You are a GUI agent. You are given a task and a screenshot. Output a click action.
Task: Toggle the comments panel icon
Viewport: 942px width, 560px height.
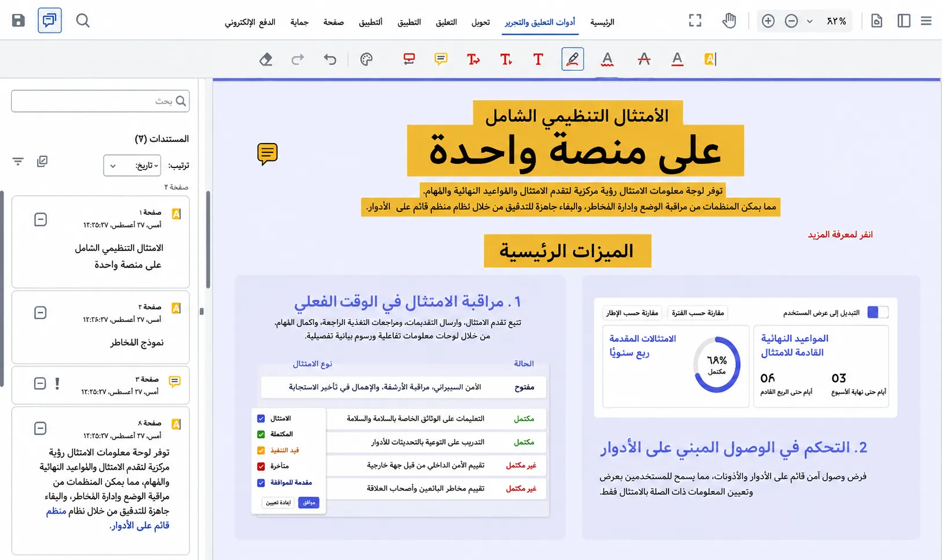pos(50,21)
